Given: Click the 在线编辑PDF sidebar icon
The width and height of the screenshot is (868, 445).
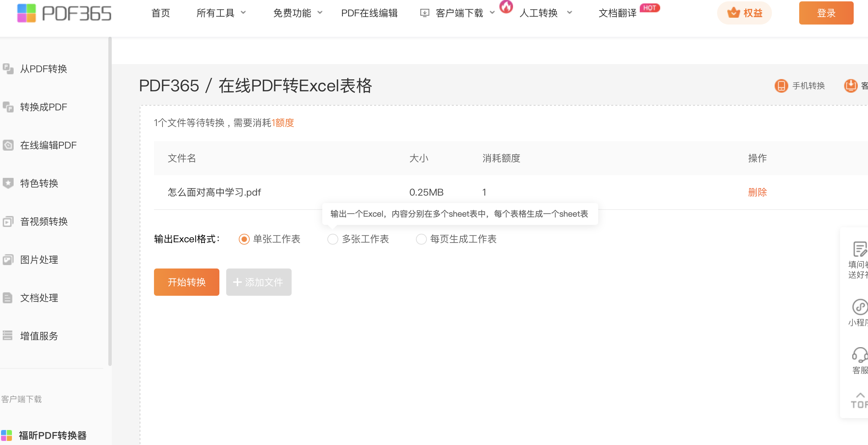Looking at the screenshot, I should click(x=8, y=145).
